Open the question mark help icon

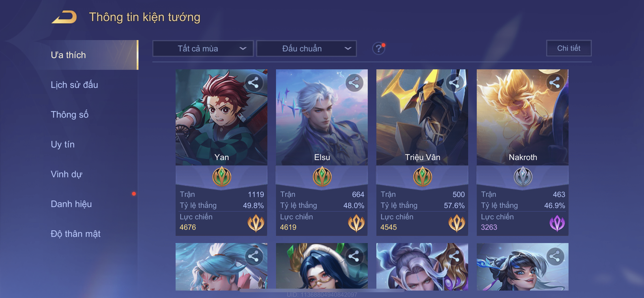379,48
